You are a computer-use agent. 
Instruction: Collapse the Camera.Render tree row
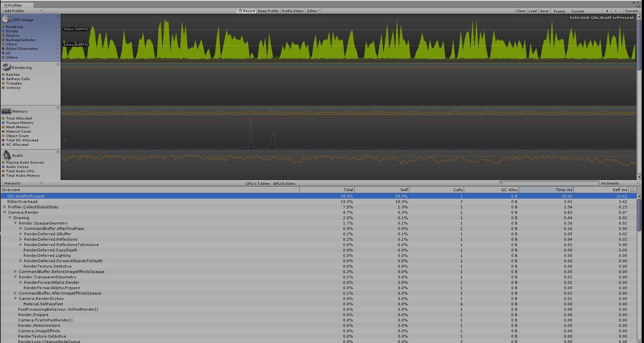(x=5, y=212)
